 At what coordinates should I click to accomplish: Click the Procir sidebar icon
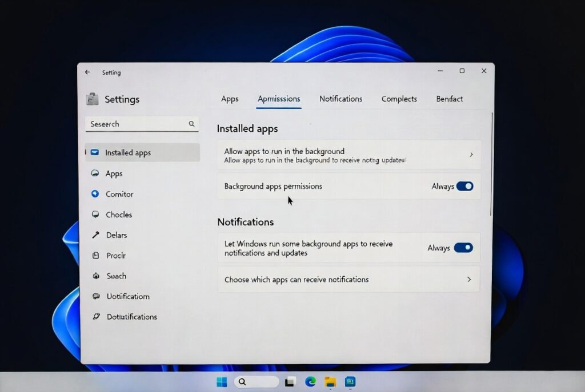[95, 256]
